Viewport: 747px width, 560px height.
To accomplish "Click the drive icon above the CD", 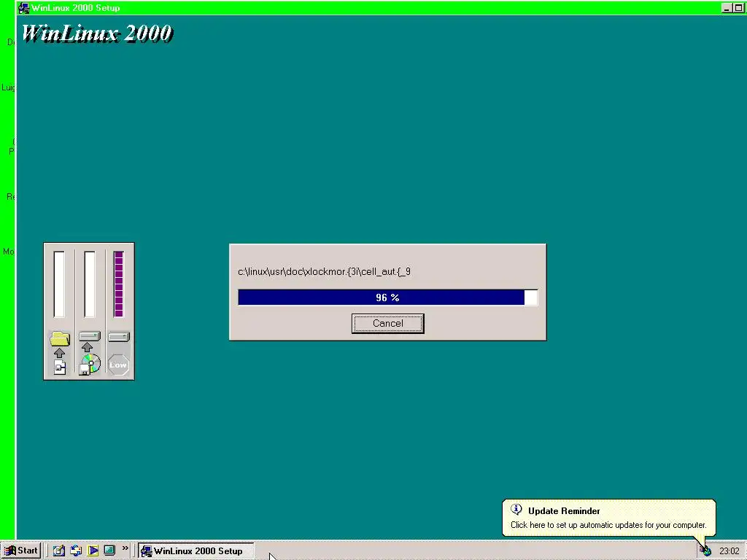I will point(90,336).
